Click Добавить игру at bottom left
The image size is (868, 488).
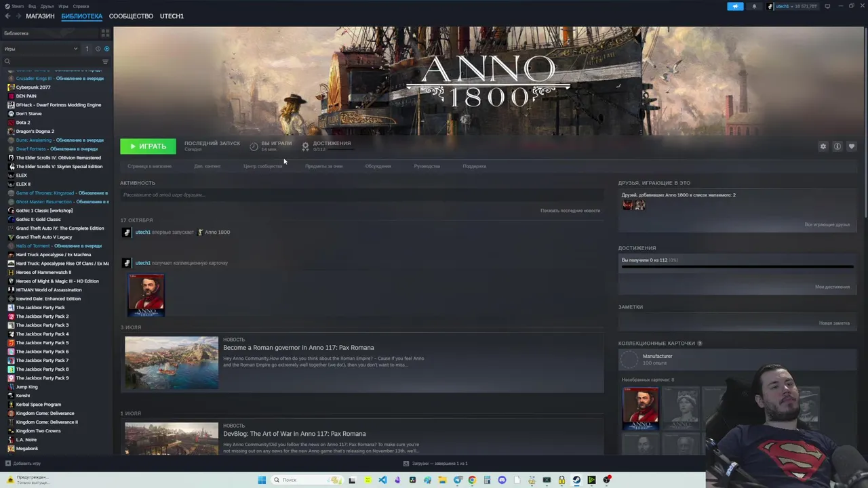[x=23, y=464]
